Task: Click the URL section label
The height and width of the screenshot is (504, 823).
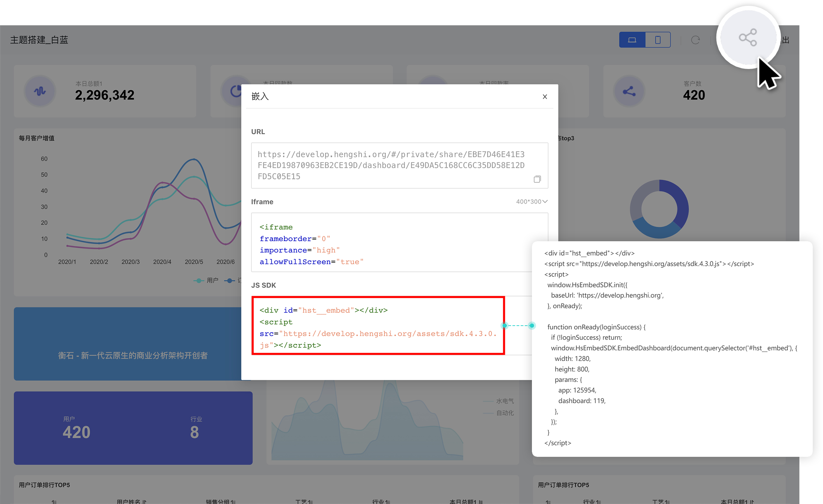Action: 258,132
